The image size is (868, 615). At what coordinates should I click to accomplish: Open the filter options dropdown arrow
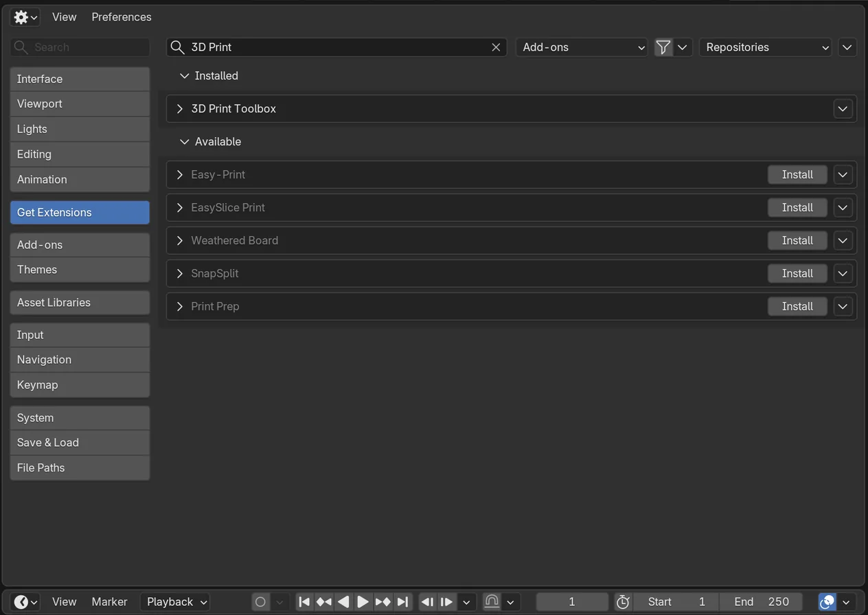pos(683,47)
